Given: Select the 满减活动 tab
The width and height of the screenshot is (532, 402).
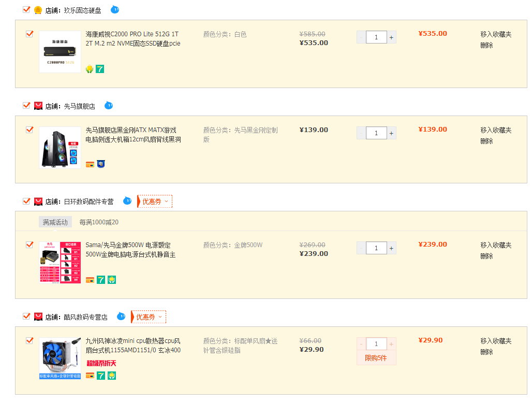Looking at the screenshot, I should pos(55,222).
